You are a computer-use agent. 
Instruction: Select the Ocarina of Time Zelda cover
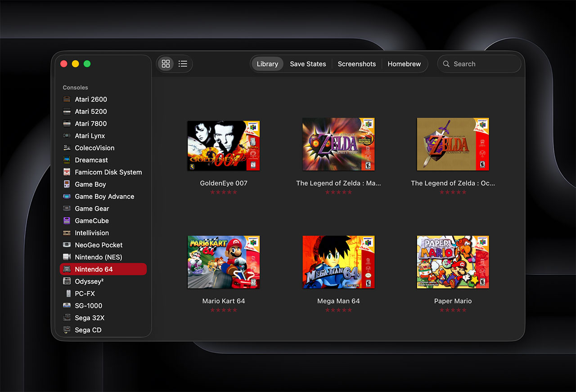[x=453, y=144]
